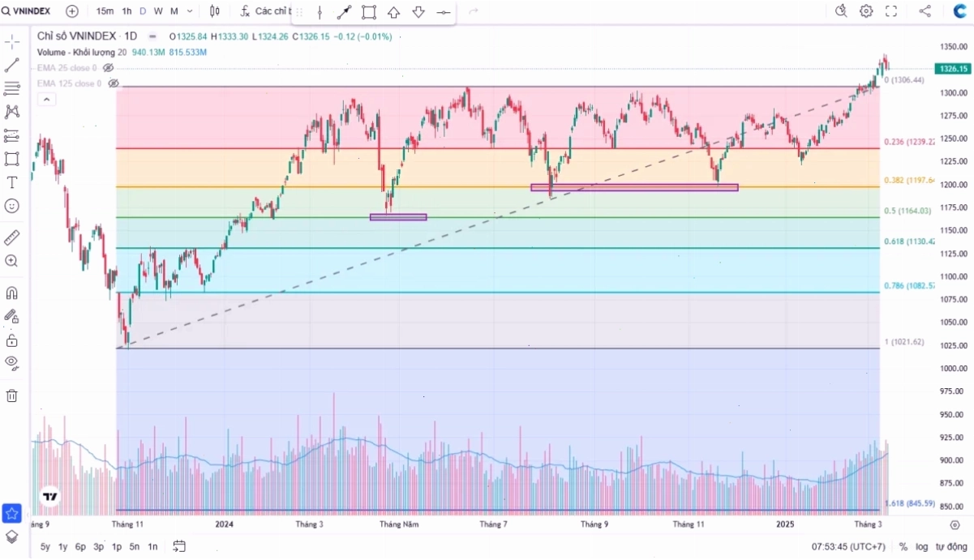Screen dimensions: 974x560
Task: Select the ruler measure tool
Action: [x=12, y=237]
